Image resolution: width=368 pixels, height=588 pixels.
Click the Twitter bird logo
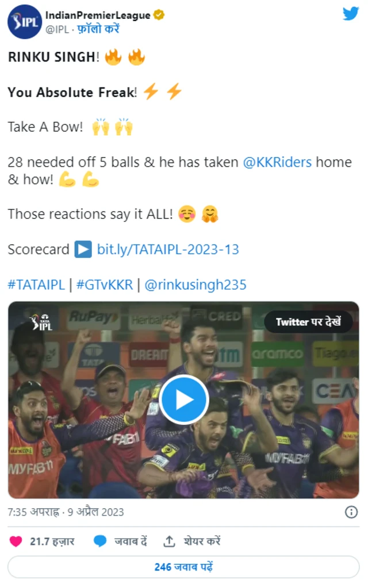351,14
